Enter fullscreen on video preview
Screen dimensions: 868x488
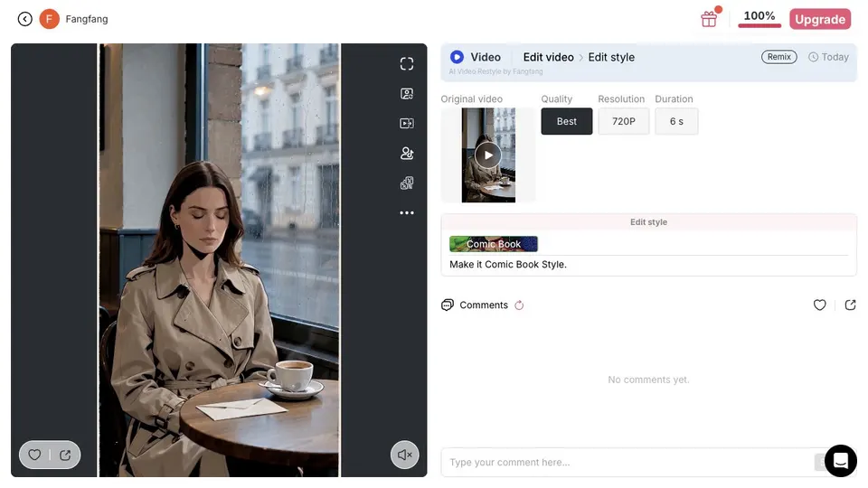pos(407,63)
